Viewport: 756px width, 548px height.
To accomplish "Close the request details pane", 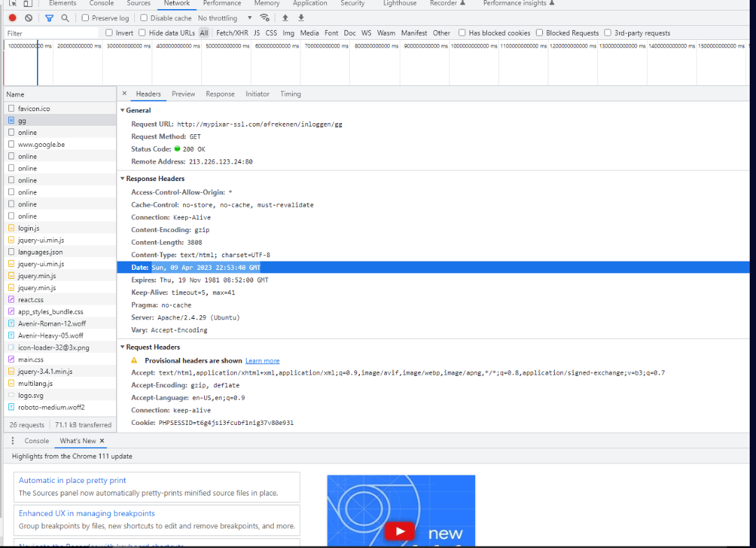I will (x=124, y=94).
